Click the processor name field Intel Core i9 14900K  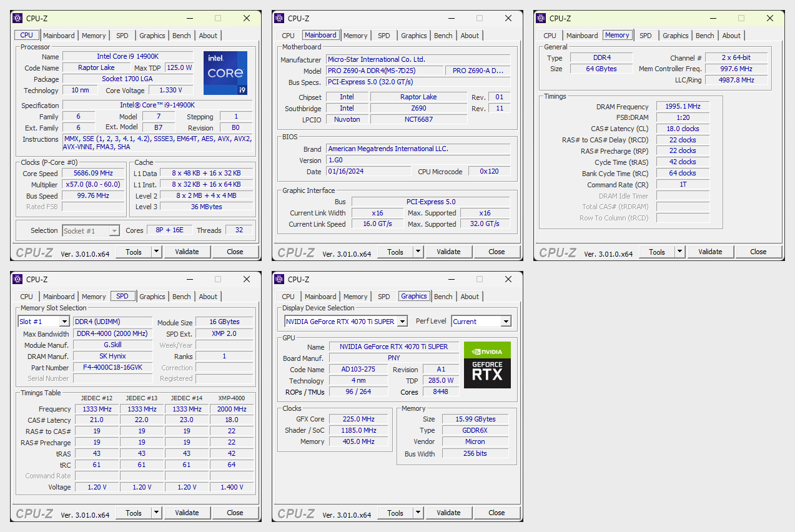[x=129, y=57]
